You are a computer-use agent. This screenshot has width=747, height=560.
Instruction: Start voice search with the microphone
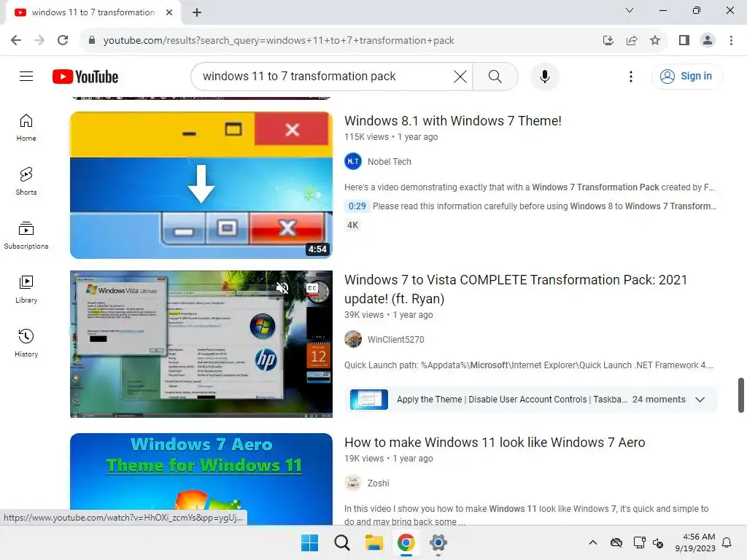point(544,76)
